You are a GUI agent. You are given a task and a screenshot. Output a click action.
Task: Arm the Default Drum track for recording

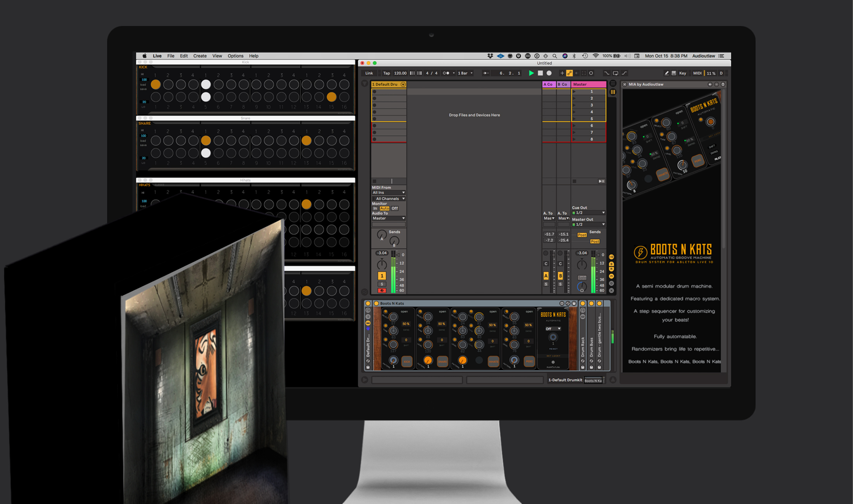point(382,290)
